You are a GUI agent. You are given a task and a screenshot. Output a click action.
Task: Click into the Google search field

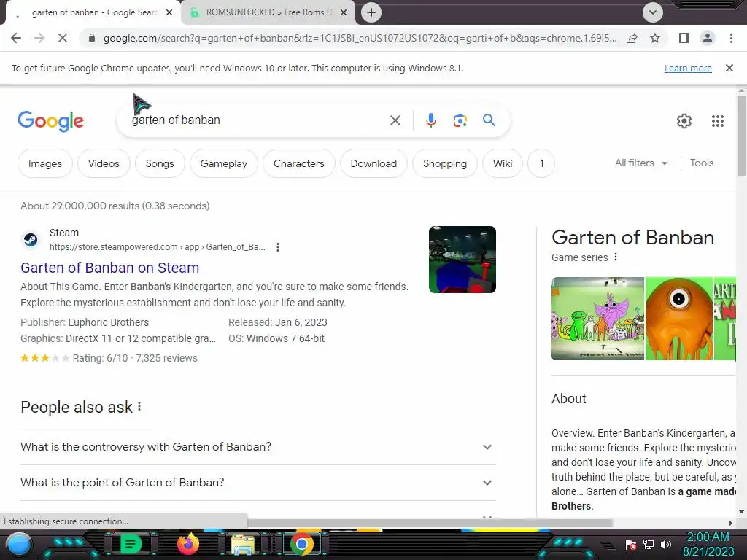258,120
